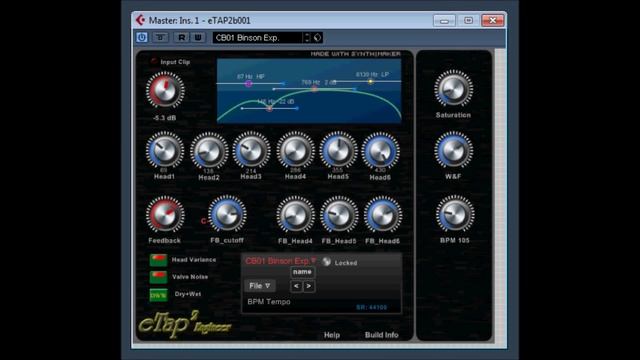Image resolution: width=640 pixels, height=360 pixels.
Task: Open the red CB01 Binson Exp. preset dropdown
Action: 281,261
